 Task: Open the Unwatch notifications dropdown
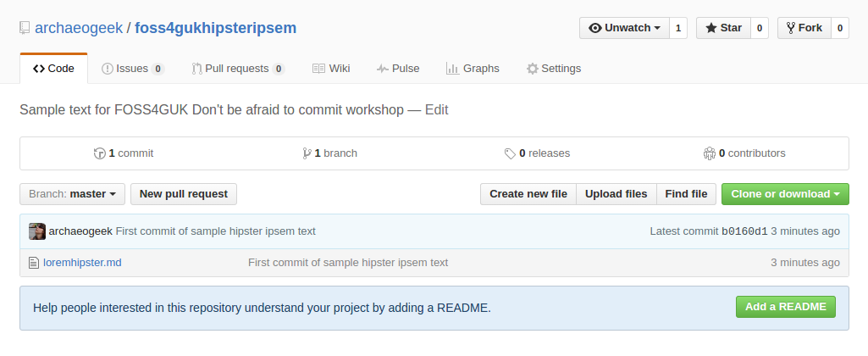click(x=624, y=28)
